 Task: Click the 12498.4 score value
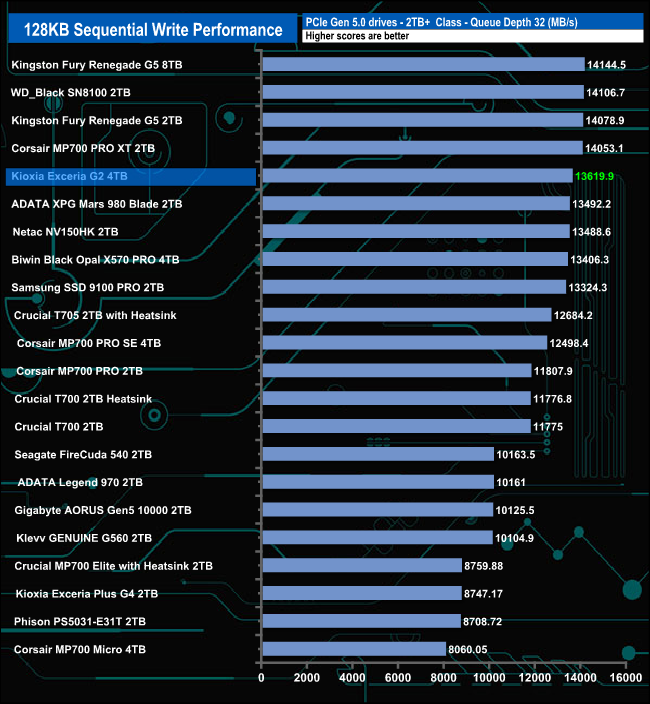569,343
